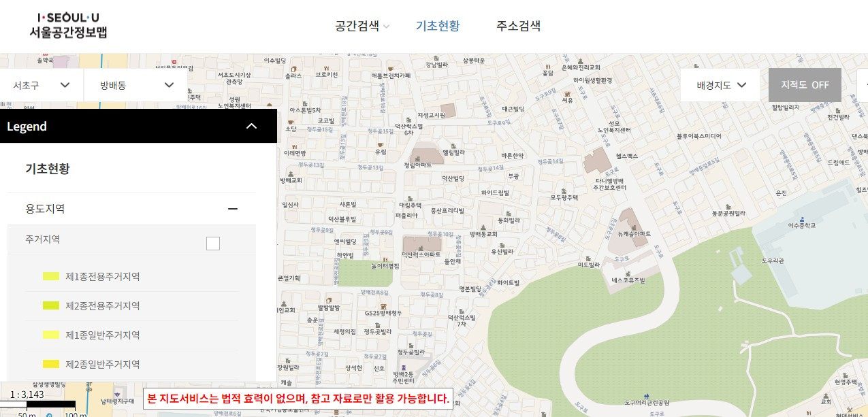Click the 제2종일반주거지역 legend label
The image size is (868, 417).
pyautogui.click(x=103, y=364)
